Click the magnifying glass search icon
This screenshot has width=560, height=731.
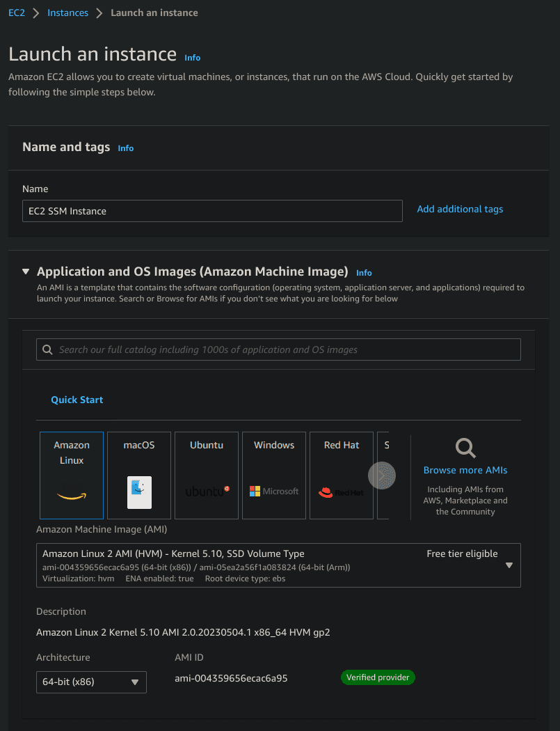(x=47, y=349)
